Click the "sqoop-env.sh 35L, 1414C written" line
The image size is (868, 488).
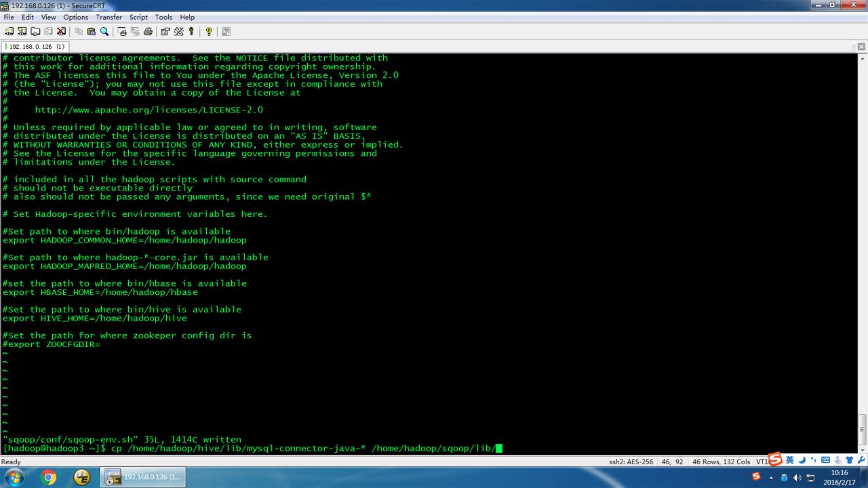click(121, 439)
